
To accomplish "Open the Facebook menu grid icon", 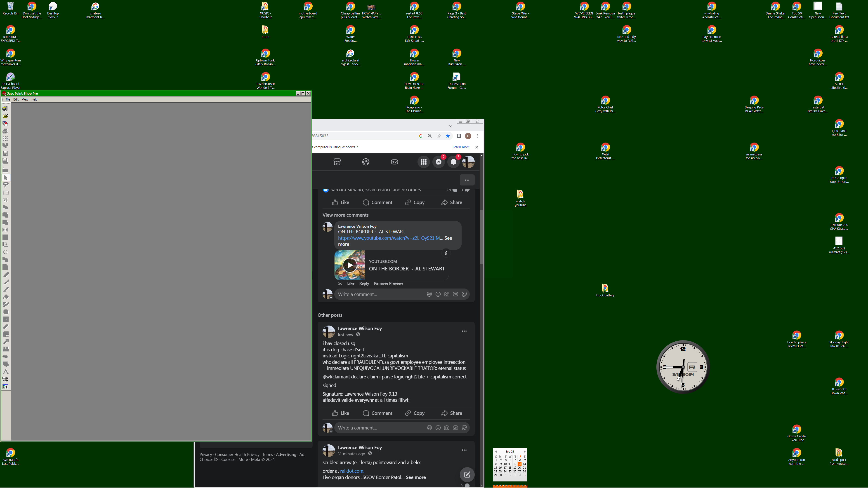I will tap(424, 162).
